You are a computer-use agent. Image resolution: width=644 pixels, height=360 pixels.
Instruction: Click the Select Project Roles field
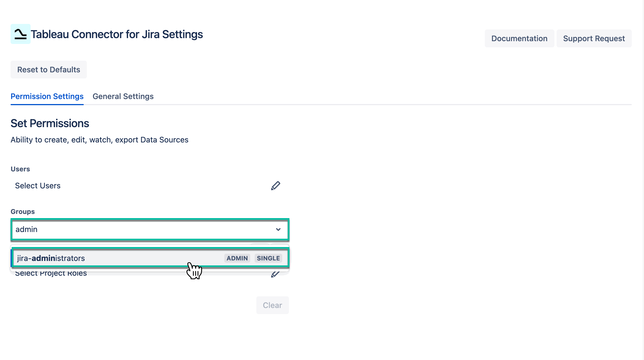pos(51,273)
